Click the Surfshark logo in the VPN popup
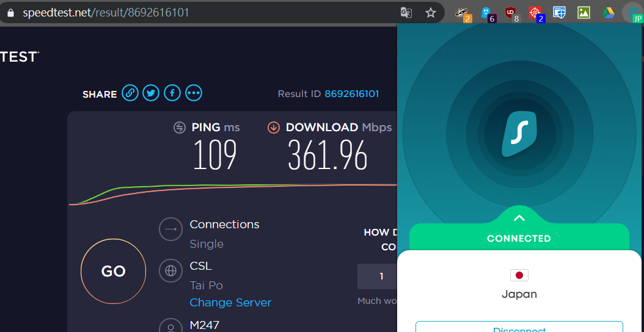The height and width of the screenshot is (332, 644). click(x=519, y=134)
